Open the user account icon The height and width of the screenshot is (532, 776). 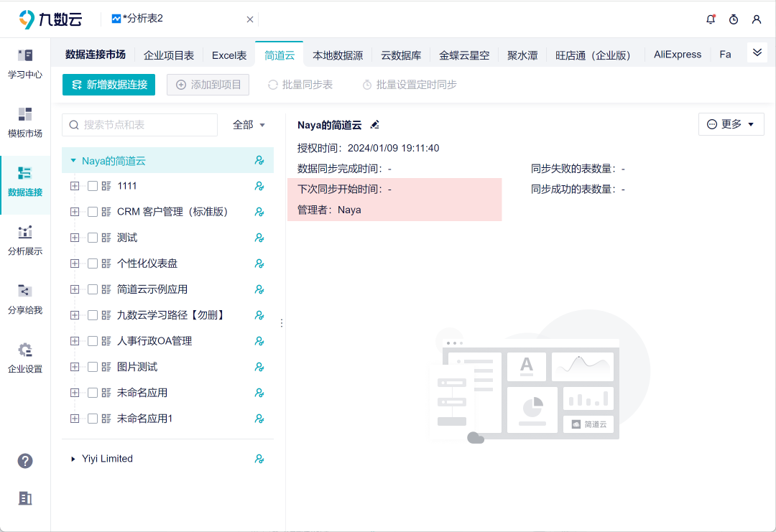[x=756, y=19]
